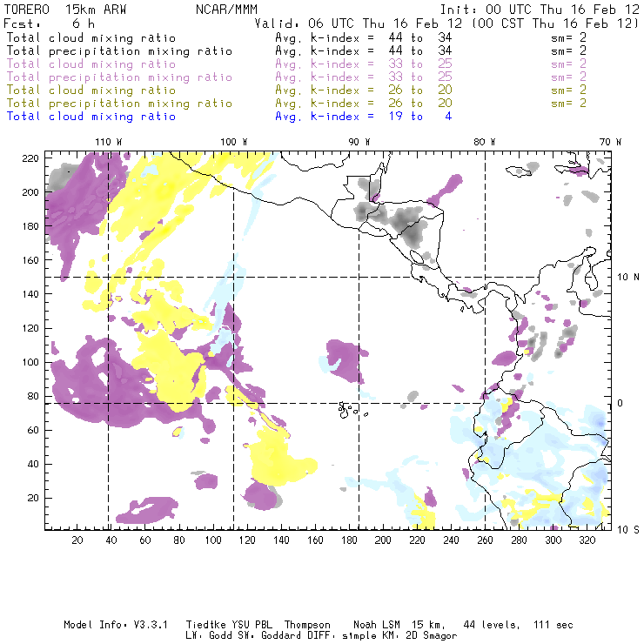
Task: Click purple "Total precipitation mixing ratio" legend entry
Action: 119,77
